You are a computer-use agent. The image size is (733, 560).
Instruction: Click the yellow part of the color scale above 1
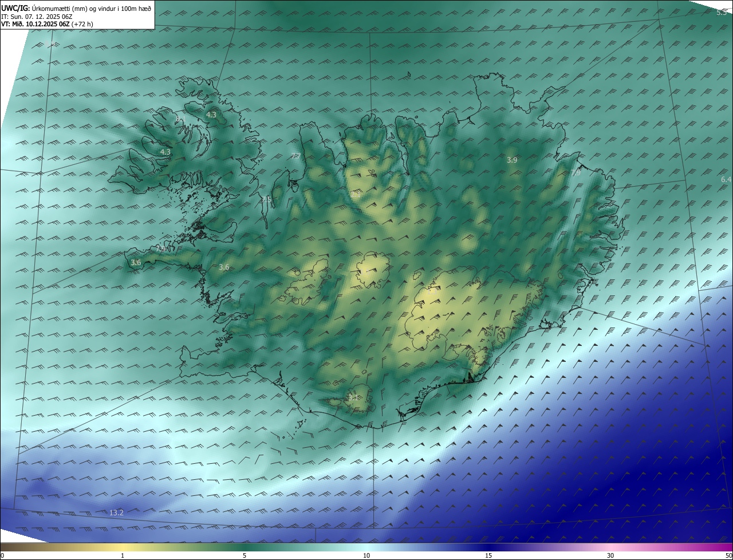click(x=123, y=547)
